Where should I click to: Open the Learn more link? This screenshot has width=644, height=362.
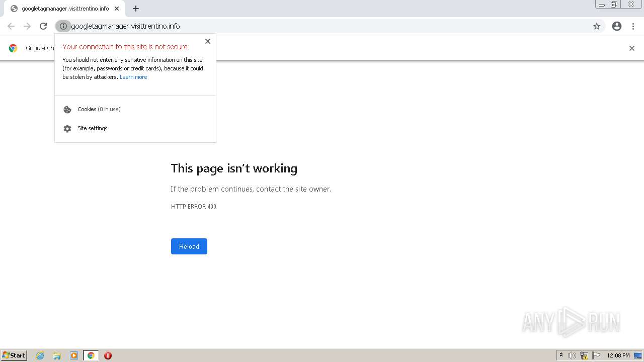point(133,77)
